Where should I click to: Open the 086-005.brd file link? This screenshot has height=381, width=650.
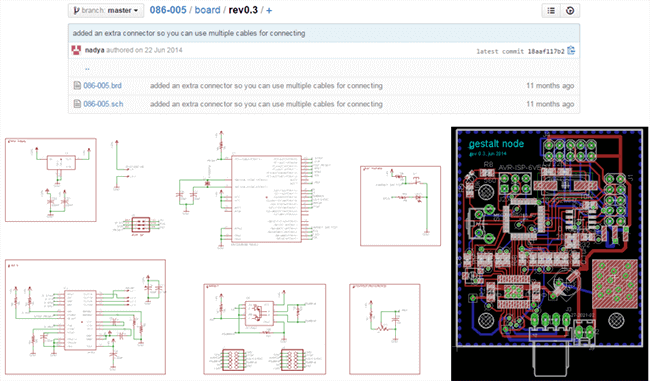click(102, 85)
